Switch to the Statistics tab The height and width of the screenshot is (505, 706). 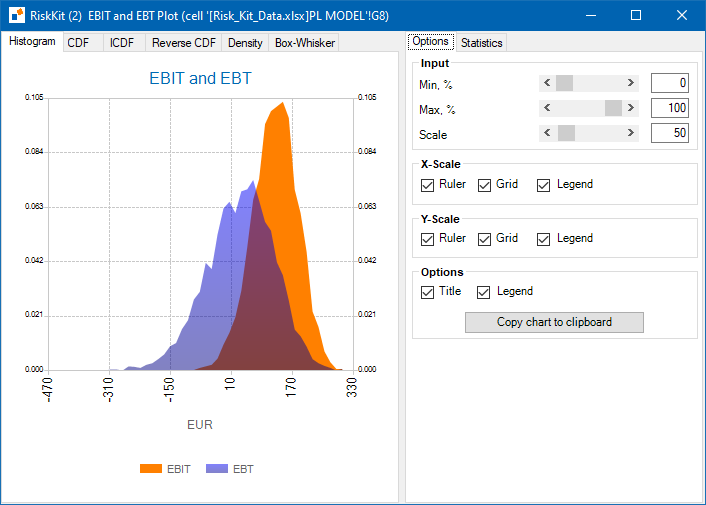(x=481, y=43)
